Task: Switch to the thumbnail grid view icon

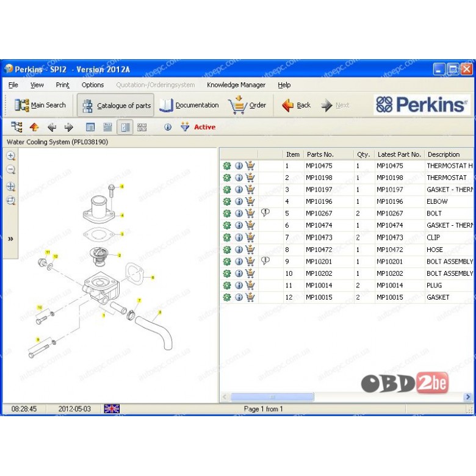Action: tap(142, 127)
